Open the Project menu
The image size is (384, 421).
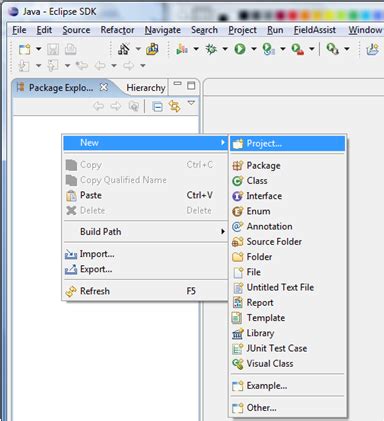pos(242,30)
